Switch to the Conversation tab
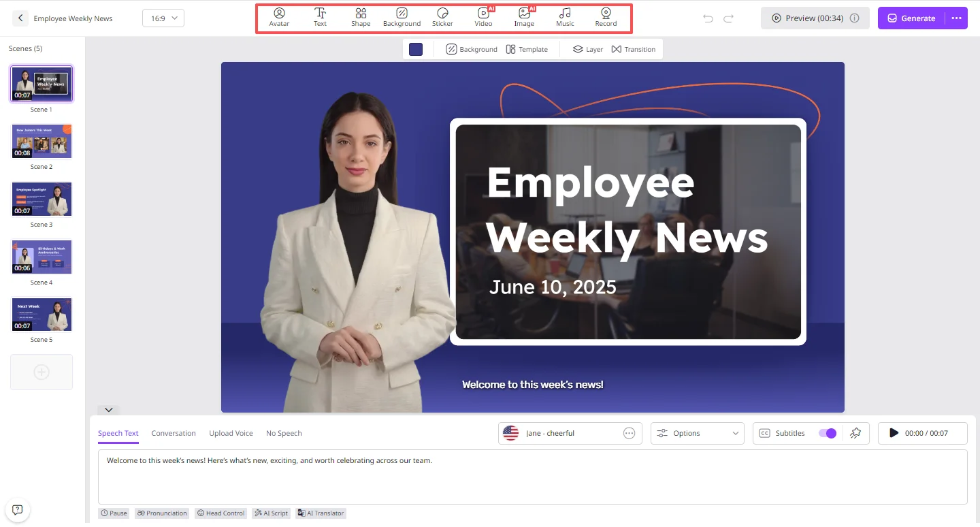 [174, 433]
